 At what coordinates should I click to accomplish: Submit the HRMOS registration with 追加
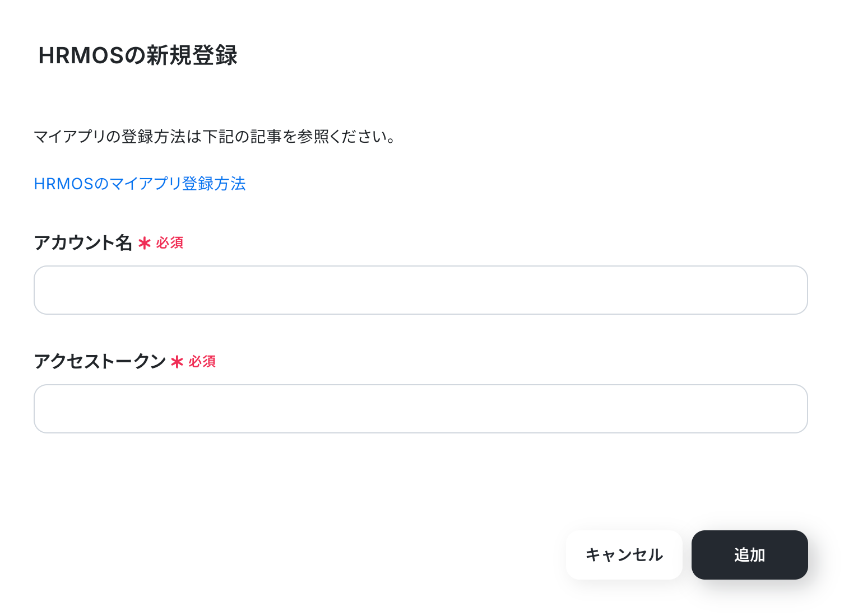coord(749,555)
